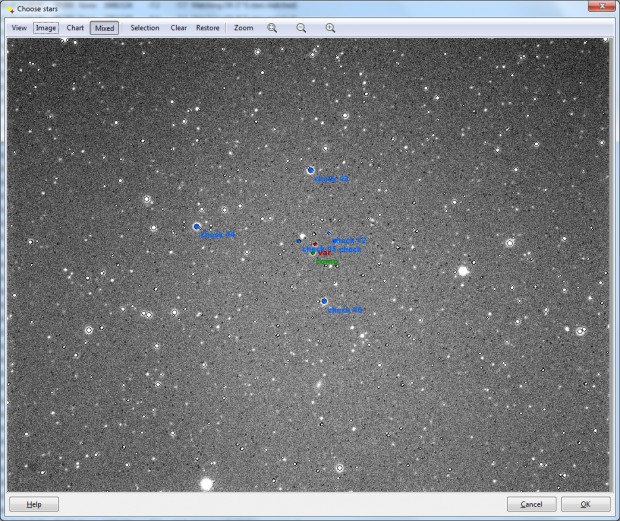
Task: Open Help for choosing stars
Action: click(x=34, y=504)
